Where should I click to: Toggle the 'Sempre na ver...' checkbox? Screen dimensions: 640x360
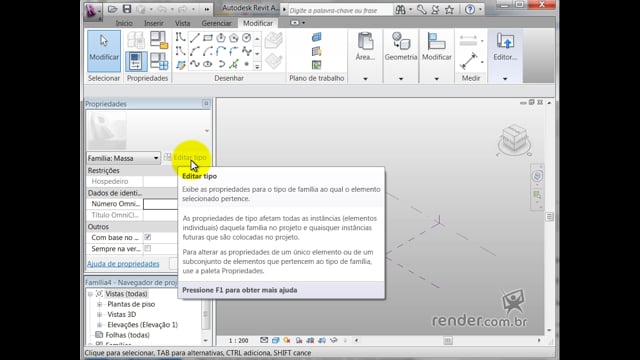coord(148,248)
